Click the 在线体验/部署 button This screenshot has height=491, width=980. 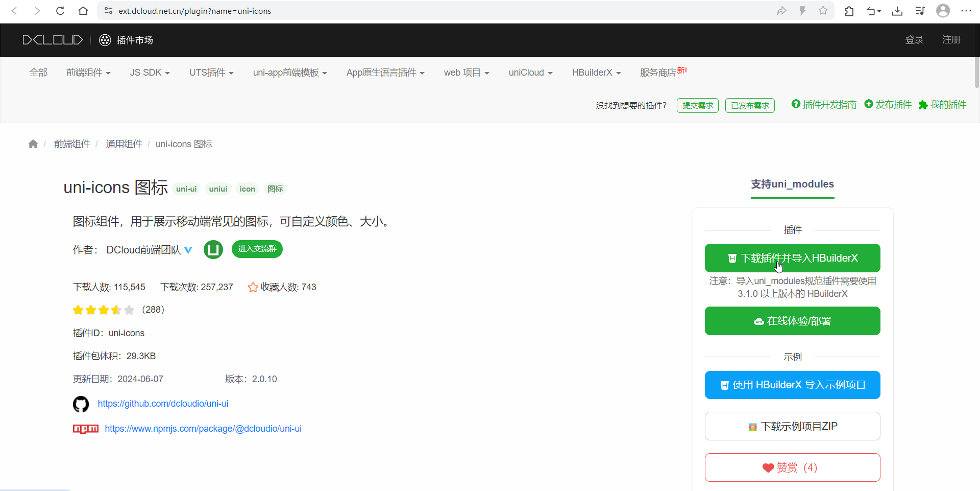[792, 321]
